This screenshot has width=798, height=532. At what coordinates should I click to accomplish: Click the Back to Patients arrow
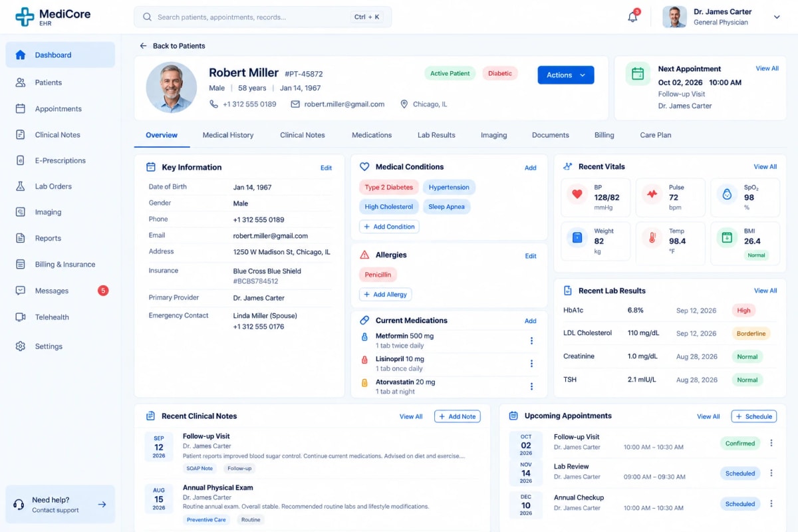(143, 46)
